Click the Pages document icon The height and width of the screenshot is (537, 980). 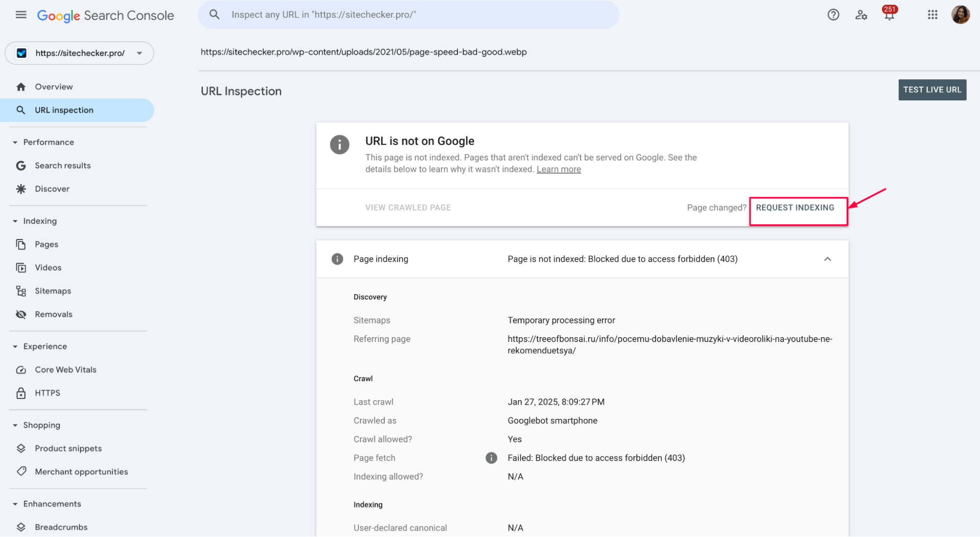[21, 244]
